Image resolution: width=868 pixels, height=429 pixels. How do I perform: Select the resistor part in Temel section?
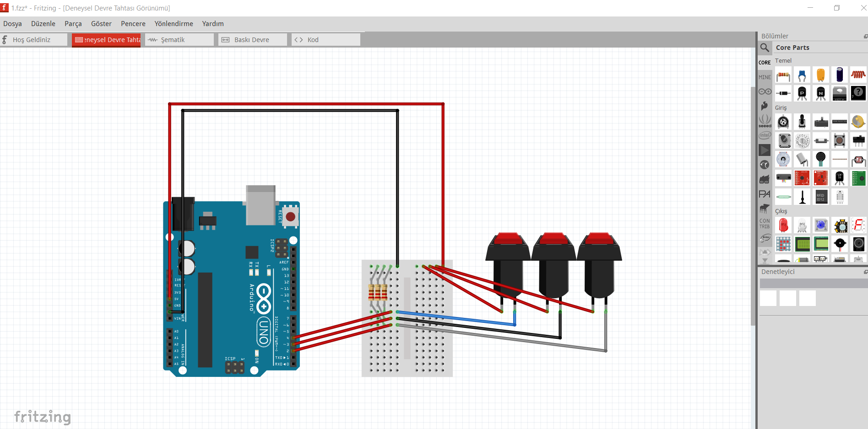point(784,75)
